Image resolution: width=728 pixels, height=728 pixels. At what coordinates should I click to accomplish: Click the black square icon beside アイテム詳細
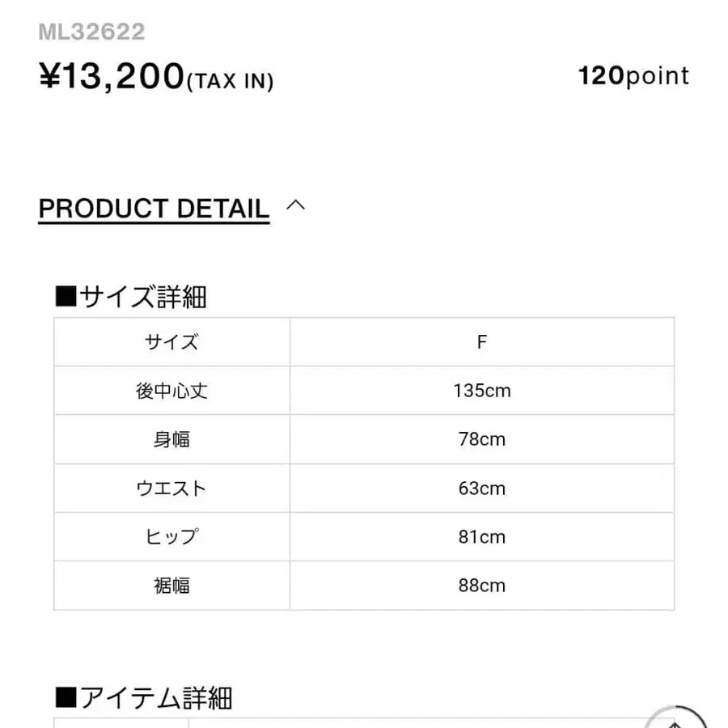pyautogui.click(x=64, y=696)
